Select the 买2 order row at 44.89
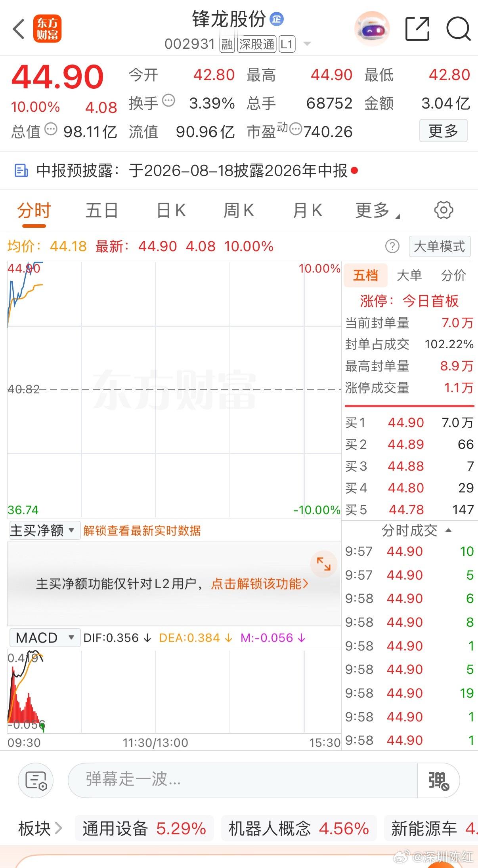This screenshot has height=868, width=478. (x=409, y=444)
